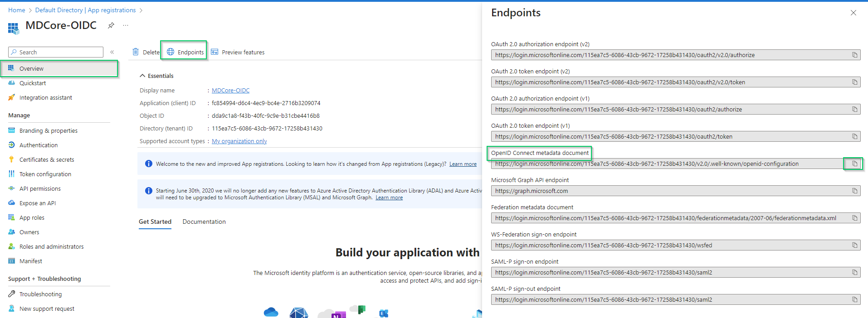This screenshot has width=868, height=318.
Task: Copy the OAuth 2.0 token endpoint (v2) URL
Action: [854, 82]
